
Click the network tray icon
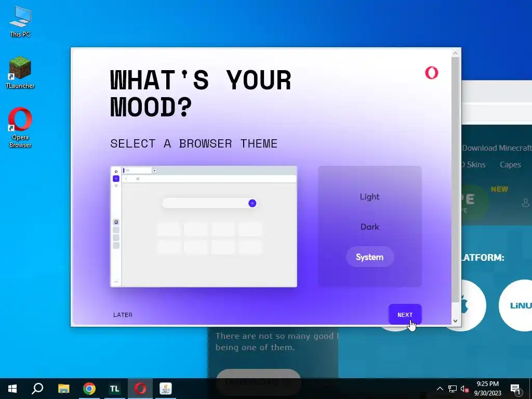pos(453,389)
